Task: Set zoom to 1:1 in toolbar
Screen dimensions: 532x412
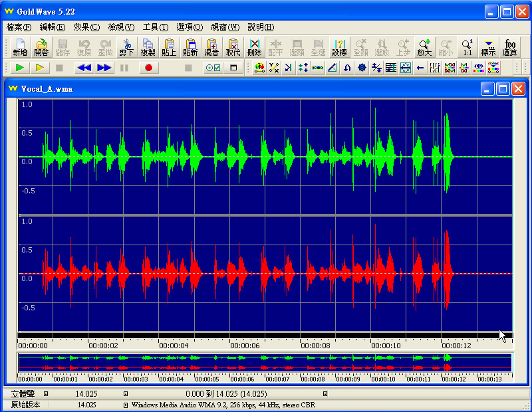Action: [467, 47]
